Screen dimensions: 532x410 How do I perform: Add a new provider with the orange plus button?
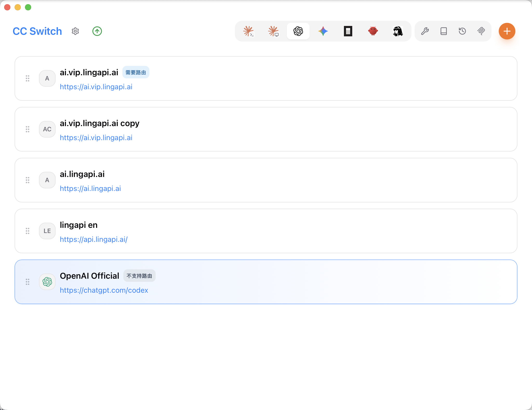507,31
